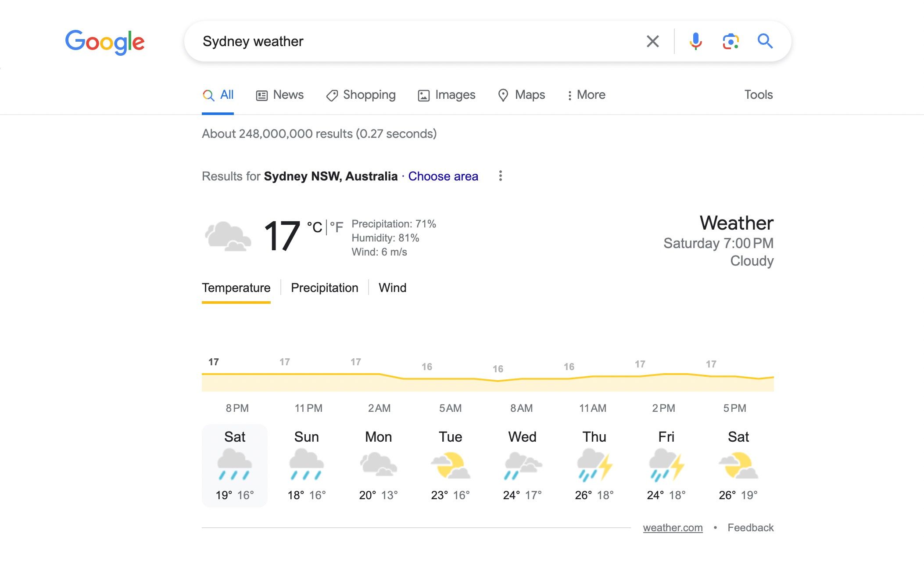Switch to the Precipitation tab
This screenshot has height=569, width=924.
(324, 288)
